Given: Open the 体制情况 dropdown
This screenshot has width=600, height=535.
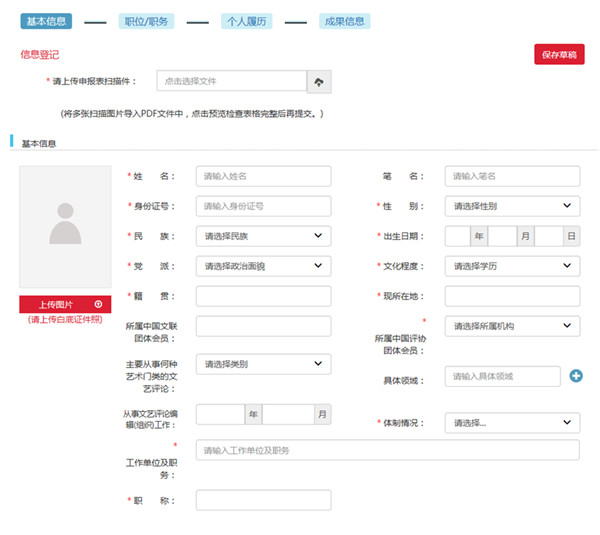Looking at the screenshot, I should tap(512, 423).
